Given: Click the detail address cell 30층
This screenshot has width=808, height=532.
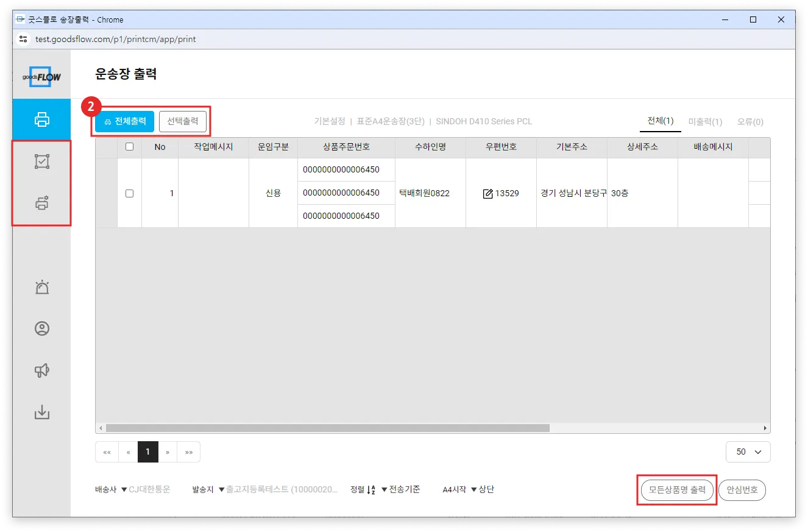Looking at the screenshot, I should [642, 193].
